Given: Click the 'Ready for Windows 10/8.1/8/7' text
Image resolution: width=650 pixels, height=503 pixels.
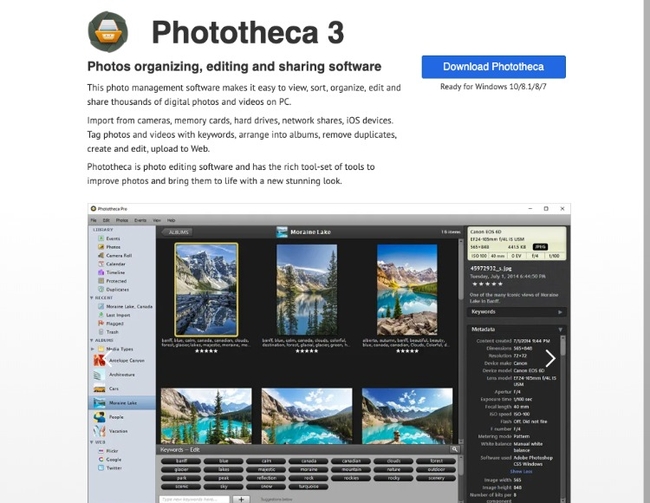Looking at the screenshot, I should point(493,87).
